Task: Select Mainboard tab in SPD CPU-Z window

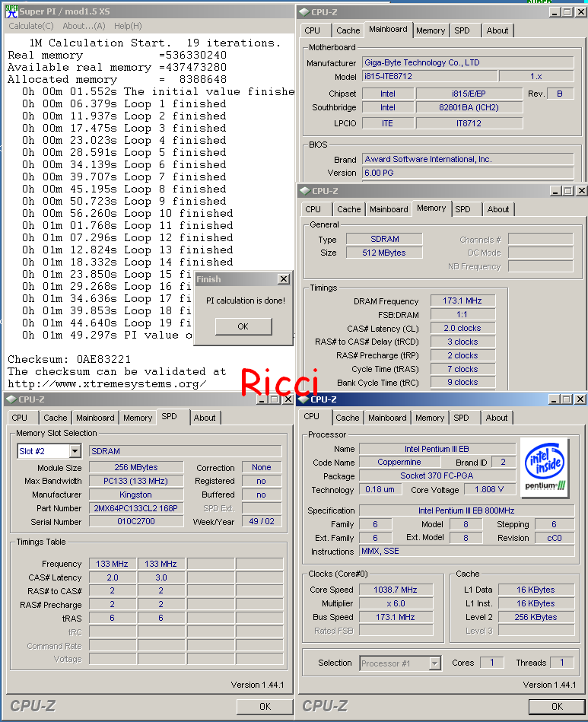Action: pos(95,418)
